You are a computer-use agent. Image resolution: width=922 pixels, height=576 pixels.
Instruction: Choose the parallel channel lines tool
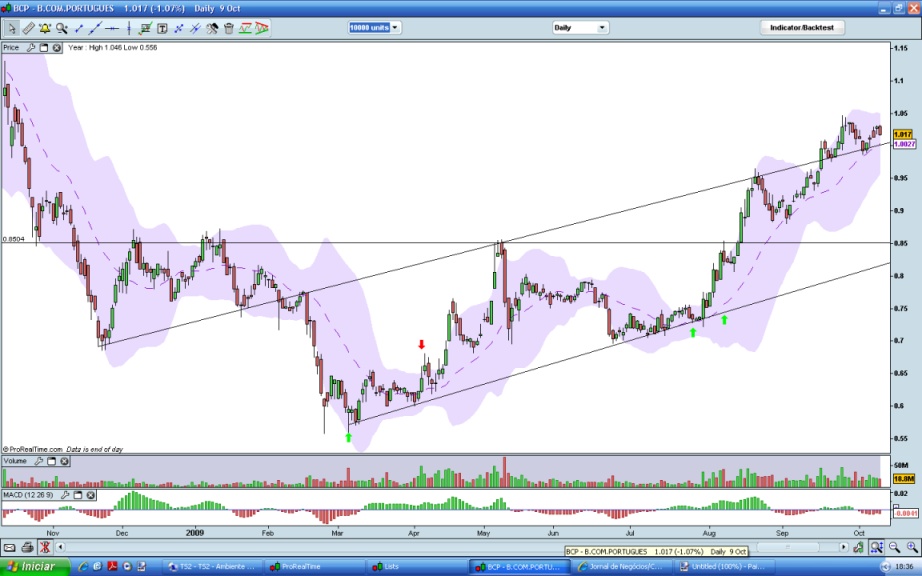coord(195,28)
